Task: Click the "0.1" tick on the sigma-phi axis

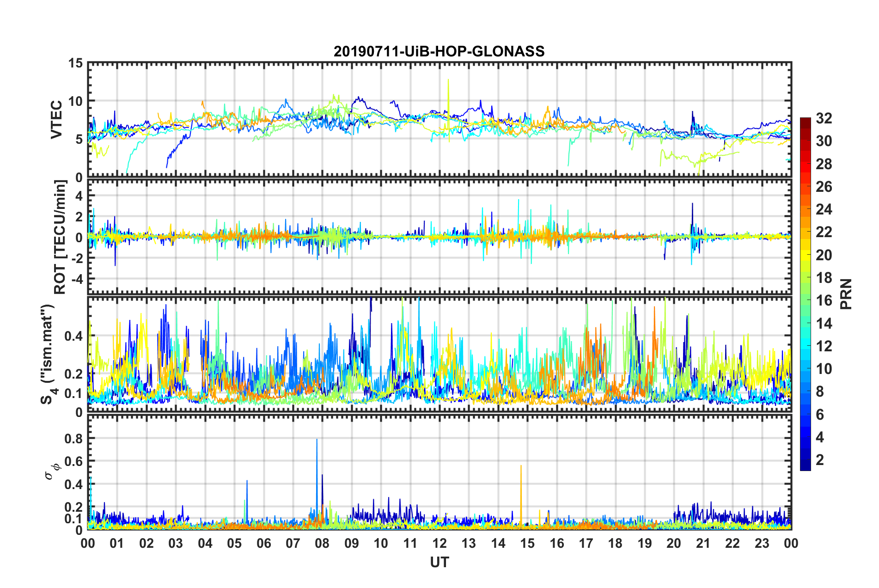Action: pos(74,519)
